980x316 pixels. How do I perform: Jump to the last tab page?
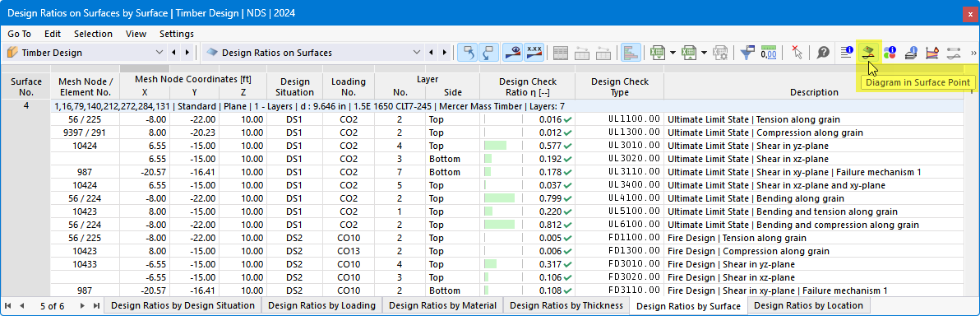(x=95, y=305)
